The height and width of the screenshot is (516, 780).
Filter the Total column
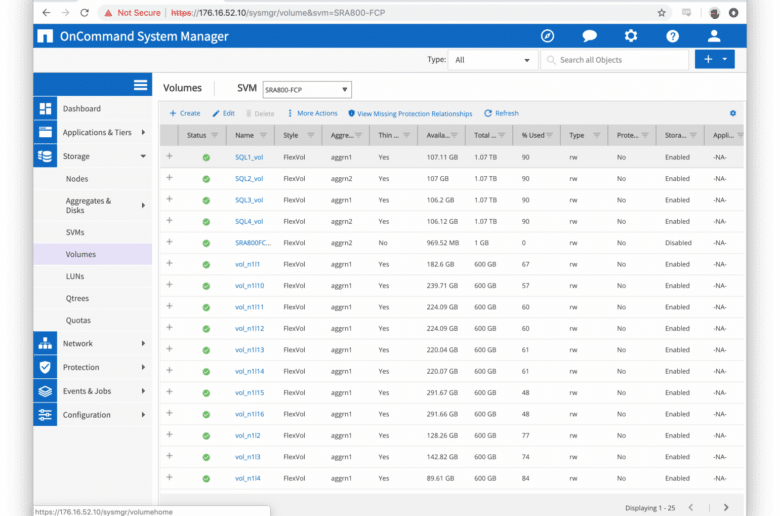[x=501, y=135]
